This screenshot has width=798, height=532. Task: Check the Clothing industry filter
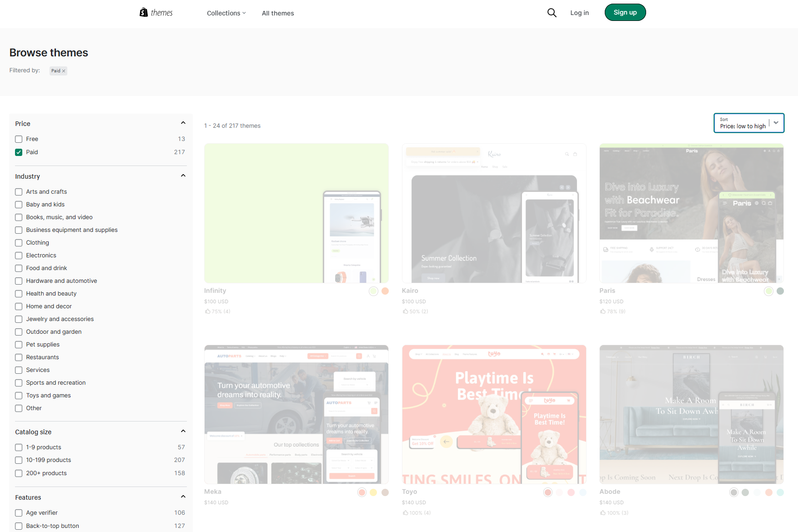click(x=19, y=243)
